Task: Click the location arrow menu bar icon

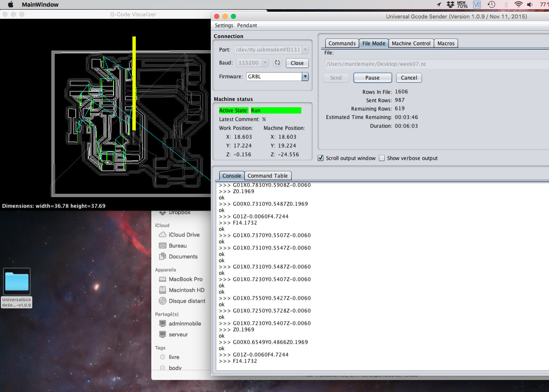Action: coord(438,5)
